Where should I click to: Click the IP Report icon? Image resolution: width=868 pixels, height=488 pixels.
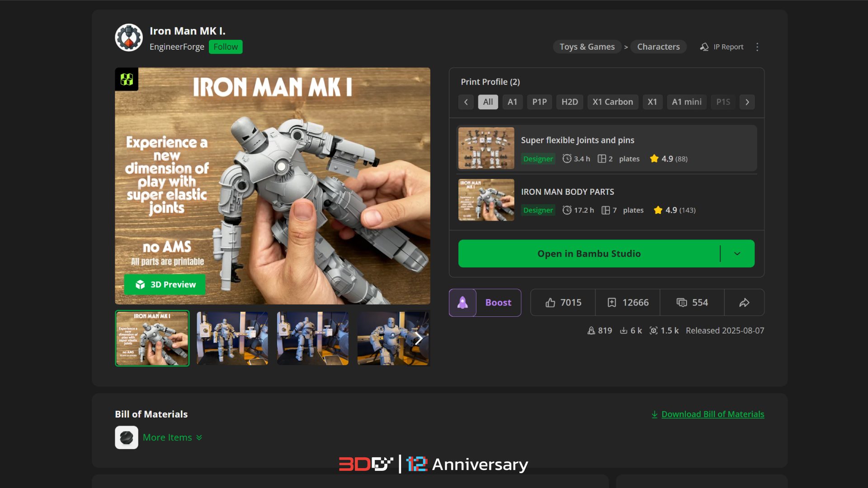click(704, 47)
